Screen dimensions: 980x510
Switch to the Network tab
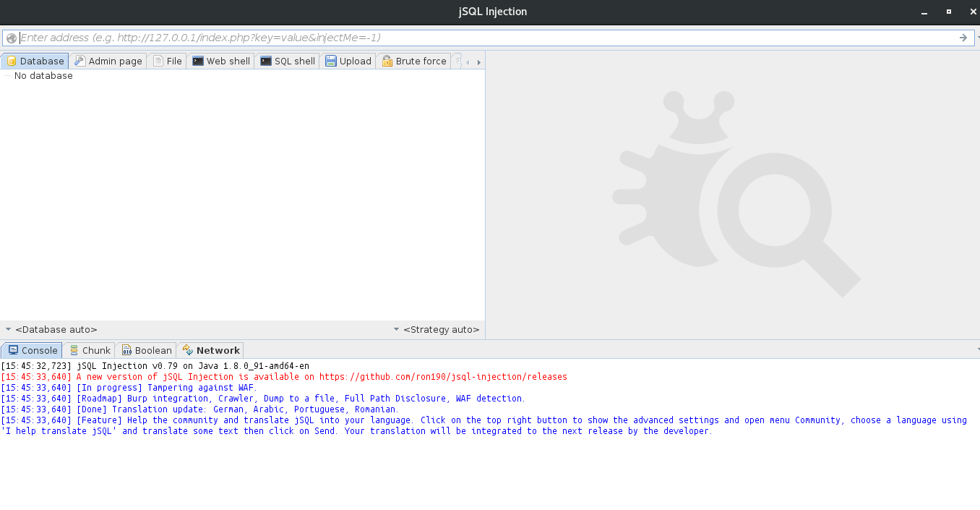210,350
